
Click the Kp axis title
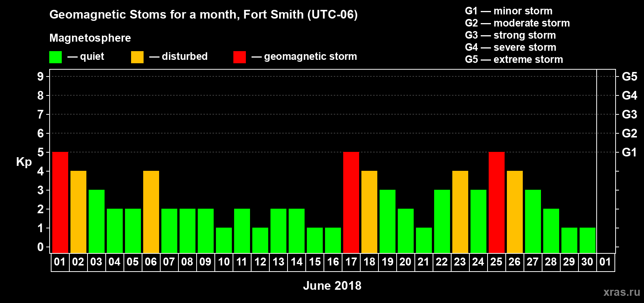pyautogui.click(x=24, y=162)
